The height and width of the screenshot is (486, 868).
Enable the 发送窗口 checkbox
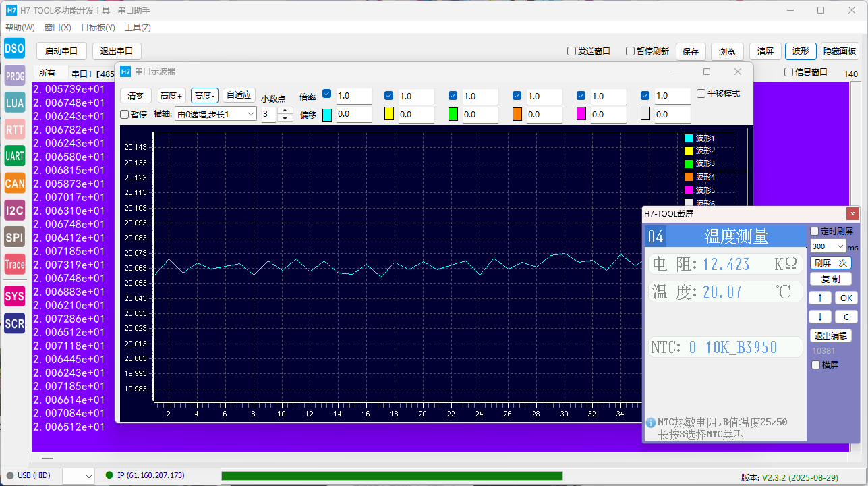(572, 51)
